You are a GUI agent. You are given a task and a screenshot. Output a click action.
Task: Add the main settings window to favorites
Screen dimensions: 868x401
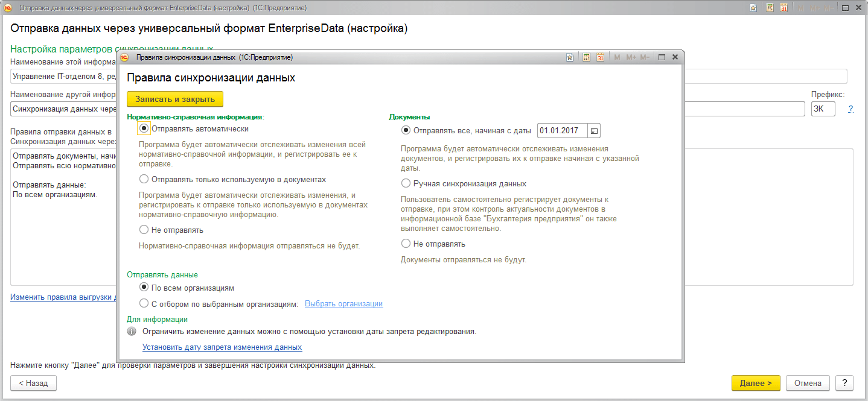[753, 8]
